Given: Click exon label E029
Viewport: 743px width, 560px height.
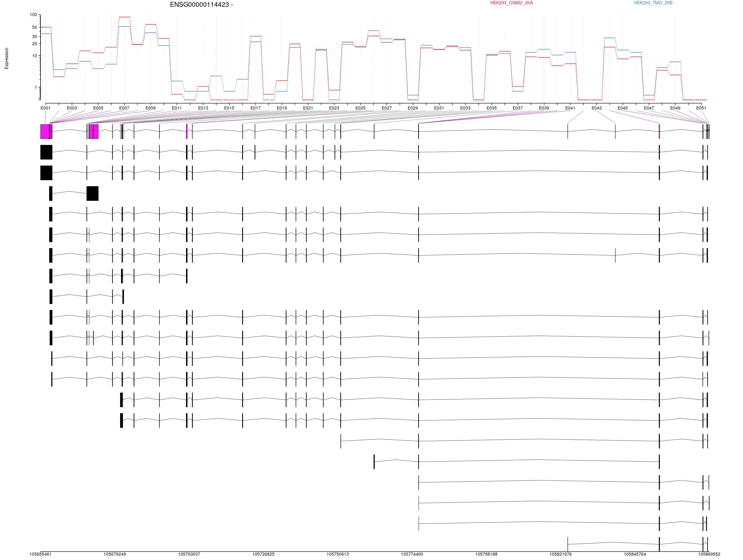Looking at the screenshot, I should [413, 108].
